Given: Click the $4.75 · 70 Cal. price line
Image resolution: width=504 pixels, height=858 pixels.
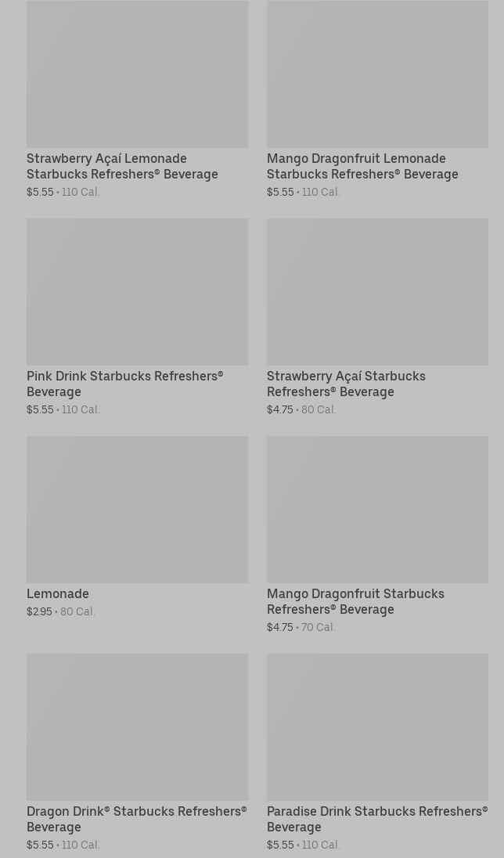Looking at the screenshot, I should tap(301, 627).
